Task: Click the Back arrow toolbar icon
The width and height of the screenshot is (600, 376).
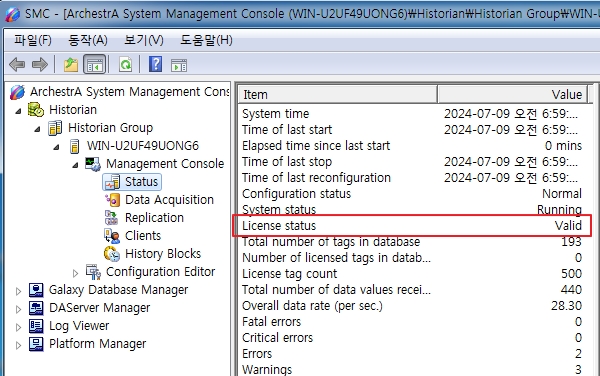Action: tap(17, 65)
